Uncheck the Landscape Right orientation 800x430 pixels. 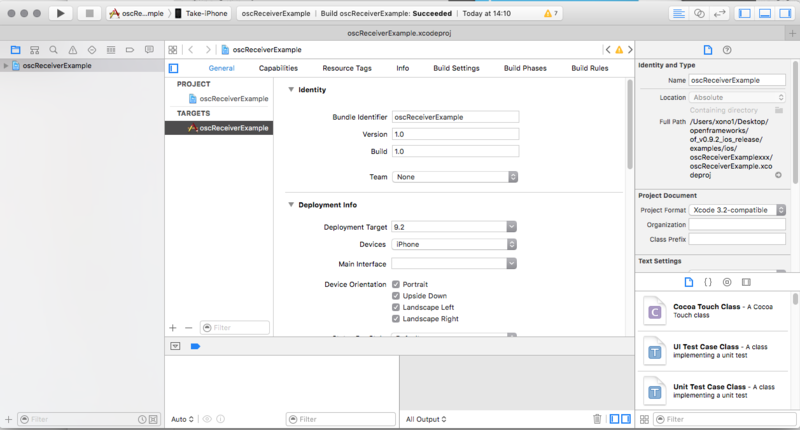tap(396, 319)
